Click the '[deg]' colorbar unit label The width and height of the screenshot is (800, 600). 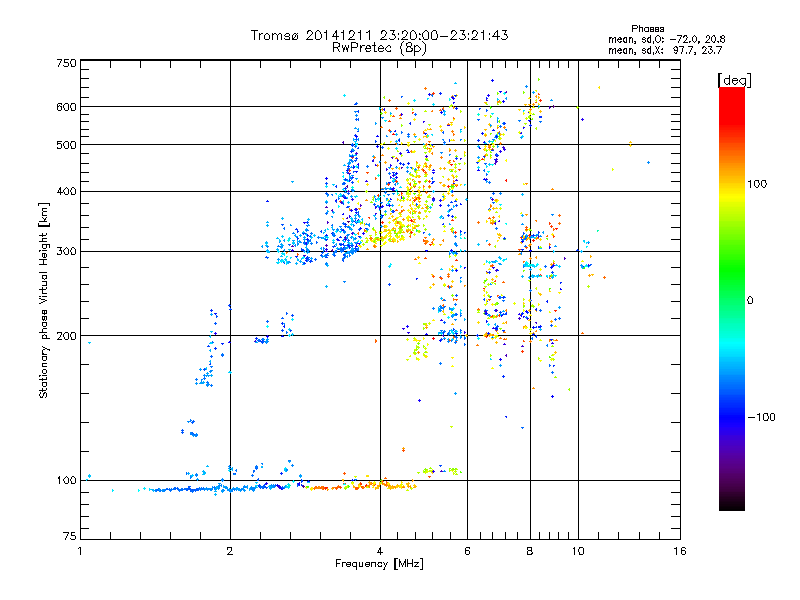coord(734,80)
